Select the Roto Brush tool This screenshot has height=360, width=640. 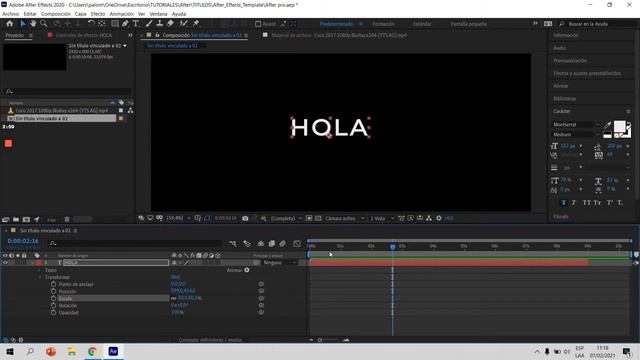[184, 24]
